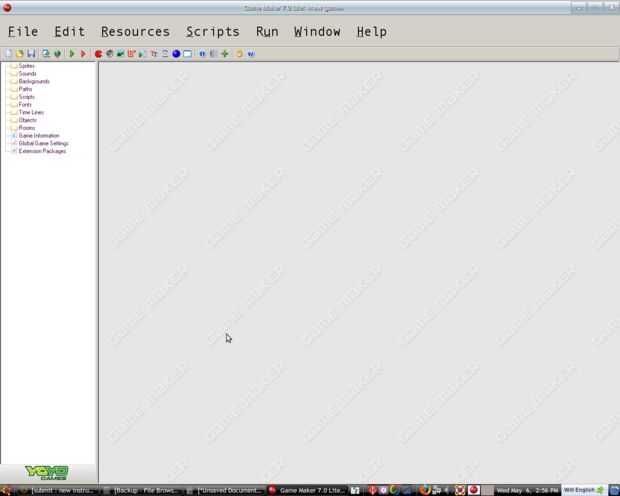Switch to submit new instru... taskbar button

[x=59, y=490]
